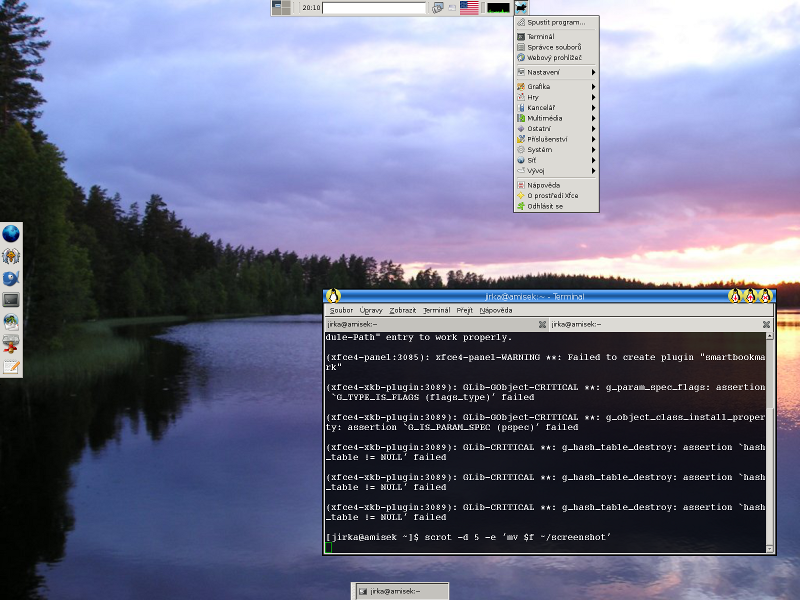Image resolution: width=800 pixels, height=600 pixels.
Task: Open the blue fish application launcher
Action: [x=11, y=278]
